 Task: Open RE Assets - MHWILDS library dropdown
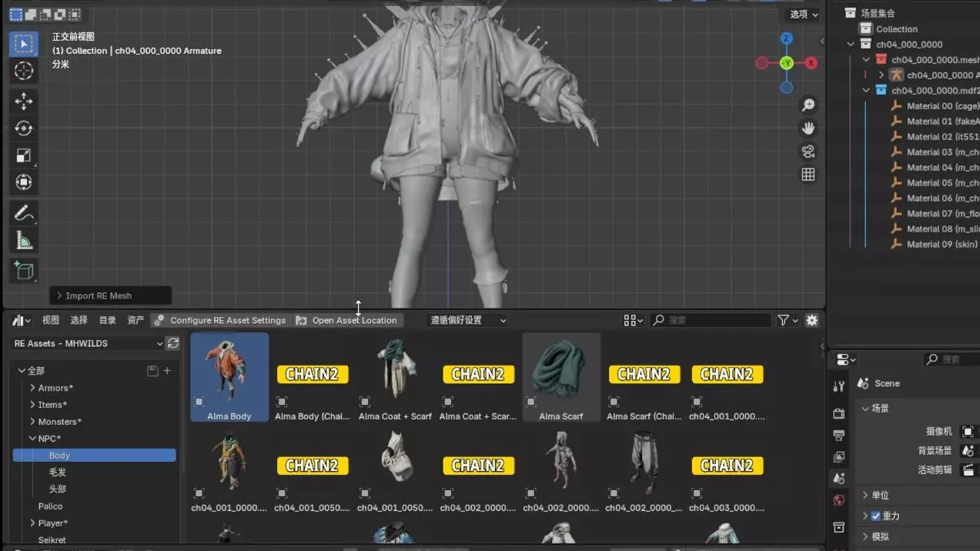click(x=88, y=343)
